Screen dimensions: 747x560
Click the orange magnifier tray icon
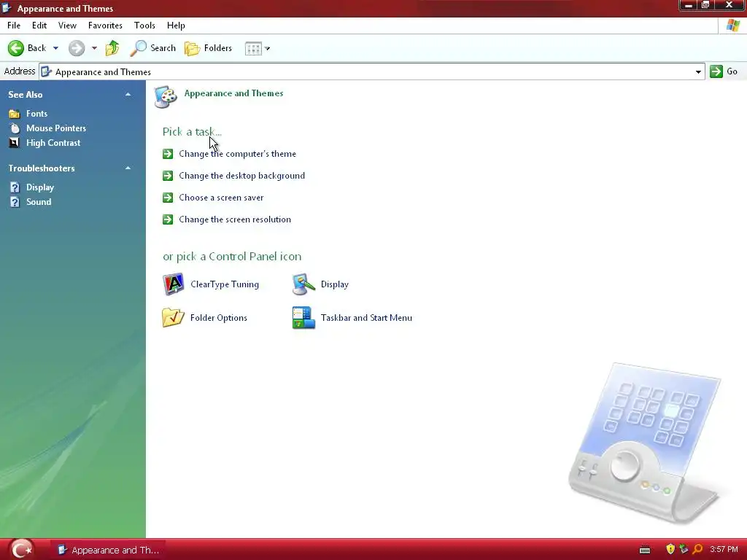[697, 550]
